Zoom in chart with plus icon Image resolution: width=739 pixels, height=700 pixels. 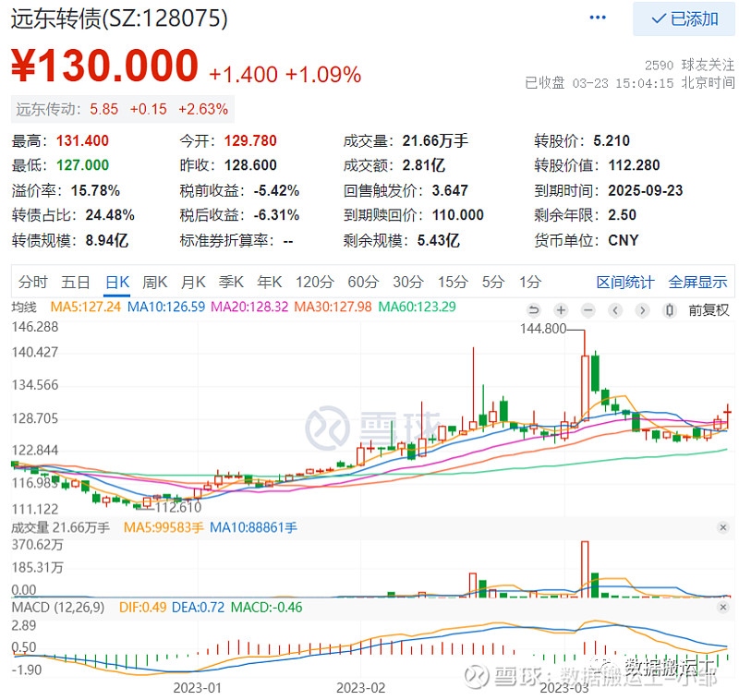[561, 310]
